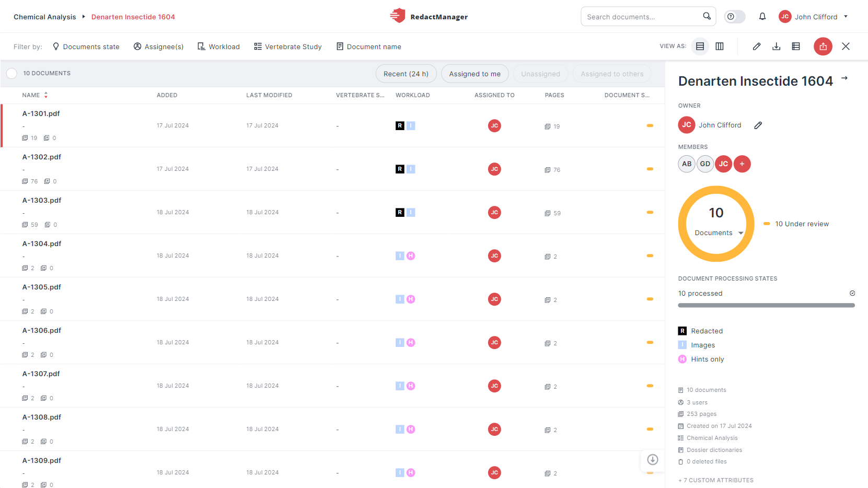This screenshot has width=868, height=488.
Task: Open Assignee(s) filter
Action: tap(159, 47)
